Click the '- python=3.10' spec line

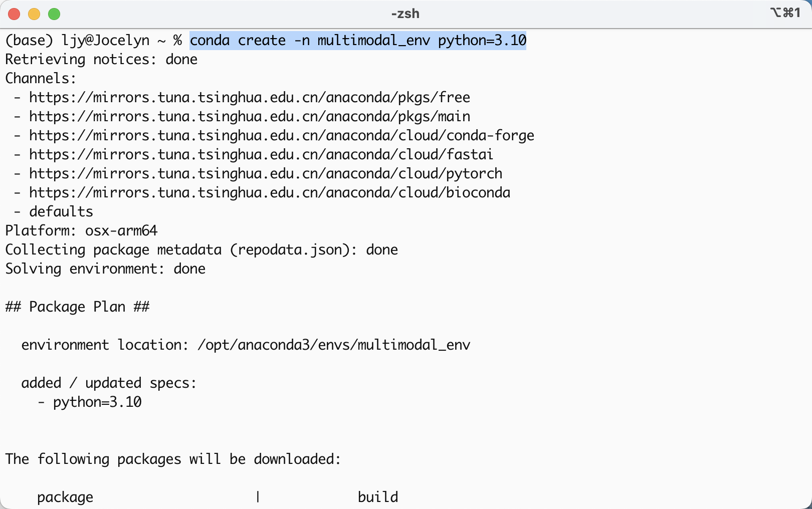coord(89,402)
